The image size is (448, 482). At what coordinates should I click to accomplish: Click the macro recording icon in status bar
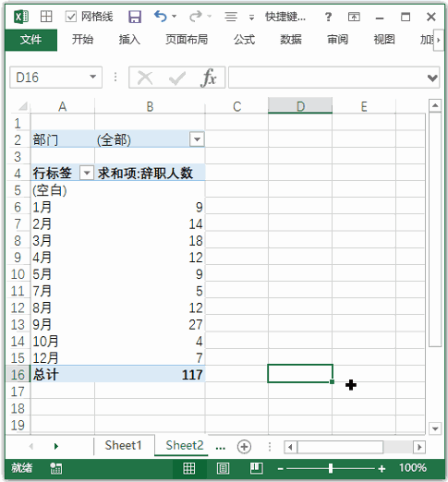coord(55,468)
